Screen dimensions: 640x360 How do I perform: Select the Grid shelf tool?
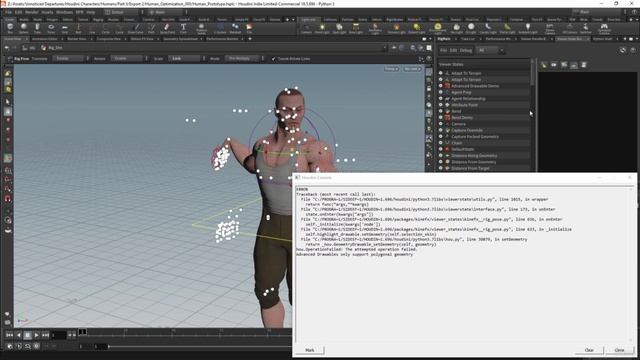point(64,28)
